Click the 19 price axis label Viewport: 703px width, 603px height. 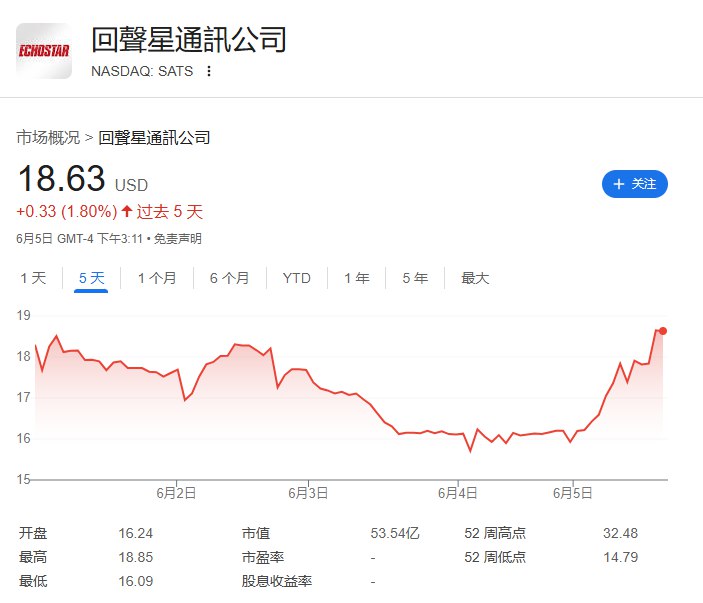[x=24, y=315]
